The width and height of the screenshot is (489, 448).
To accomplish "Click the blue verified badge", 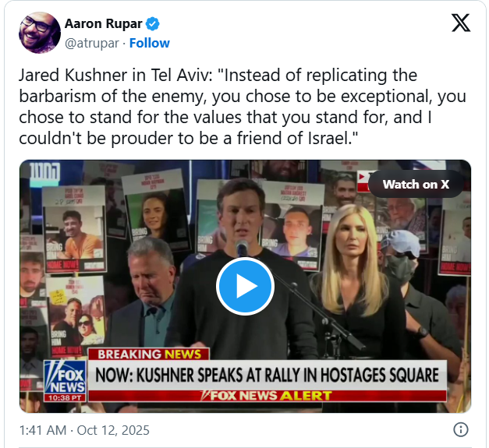I will [153, 24].
